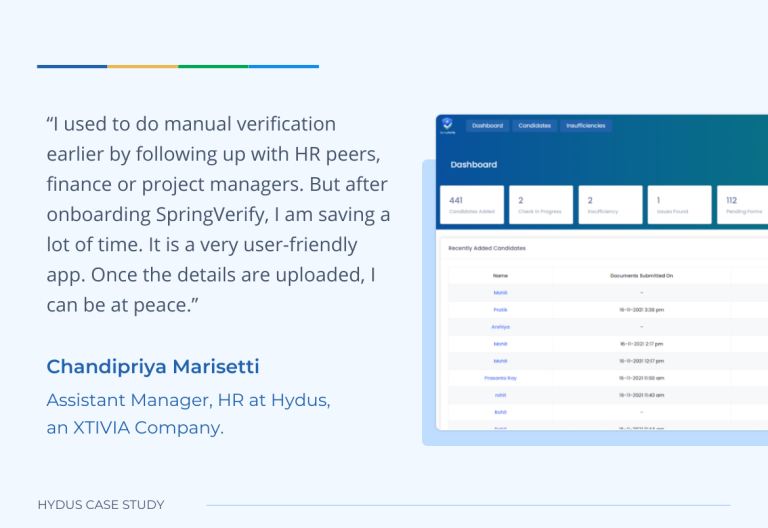Open rohit submitted at 11:43 am

(x=500, y=395)
